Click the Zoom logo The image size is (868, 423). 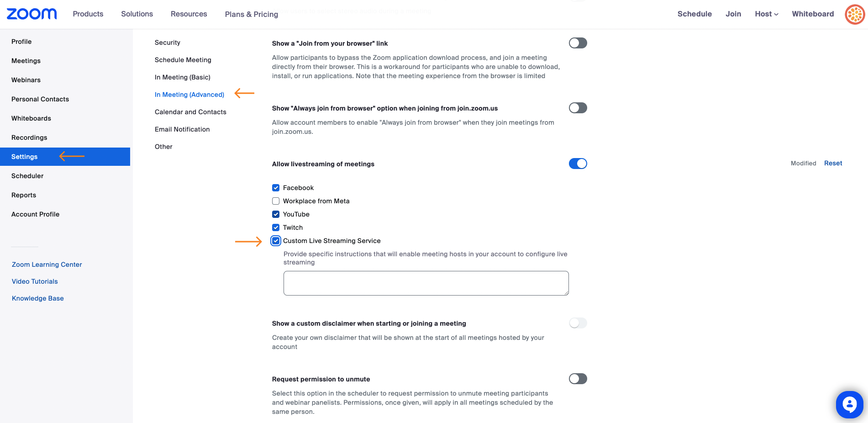tap(32, 14)
